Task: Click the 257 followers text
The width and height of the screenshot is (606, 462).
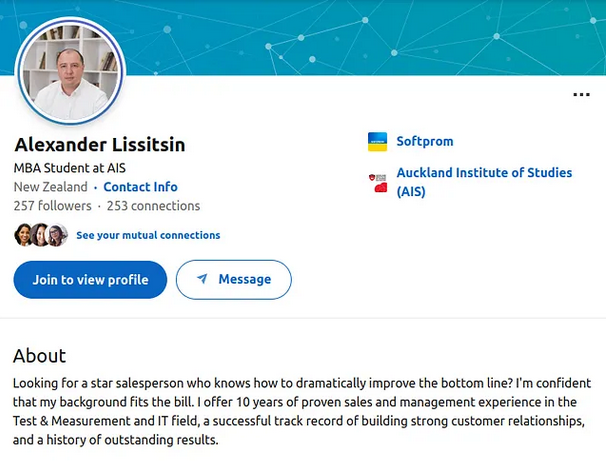Action: point(52,206)
